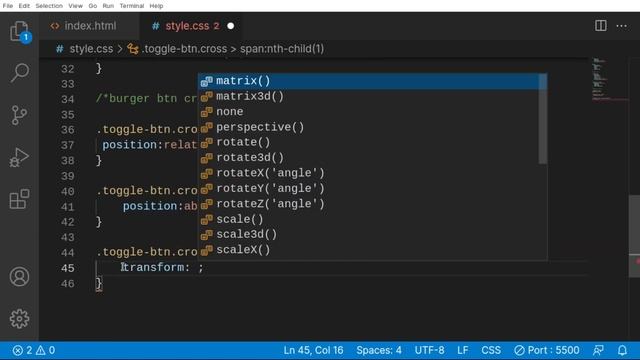640x360 pixels.
Task: Open Manage gear icon
Action: pyautogui.click(x=19, y=319)
